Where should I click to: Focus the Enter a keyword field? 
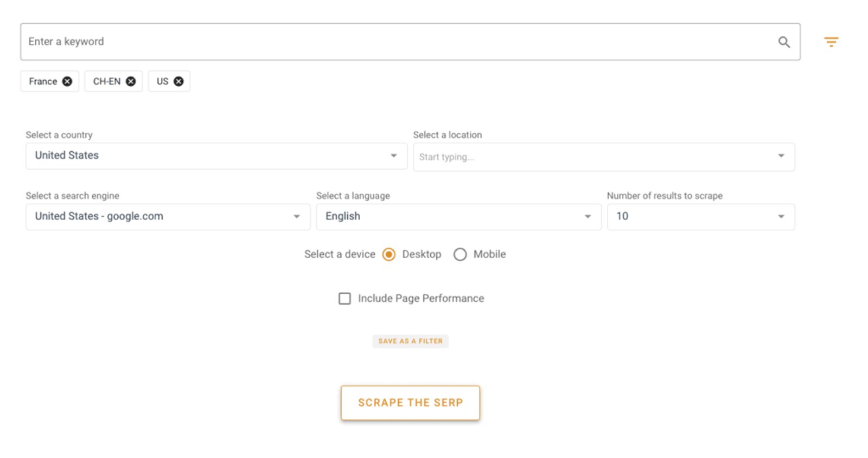[396, 42]
